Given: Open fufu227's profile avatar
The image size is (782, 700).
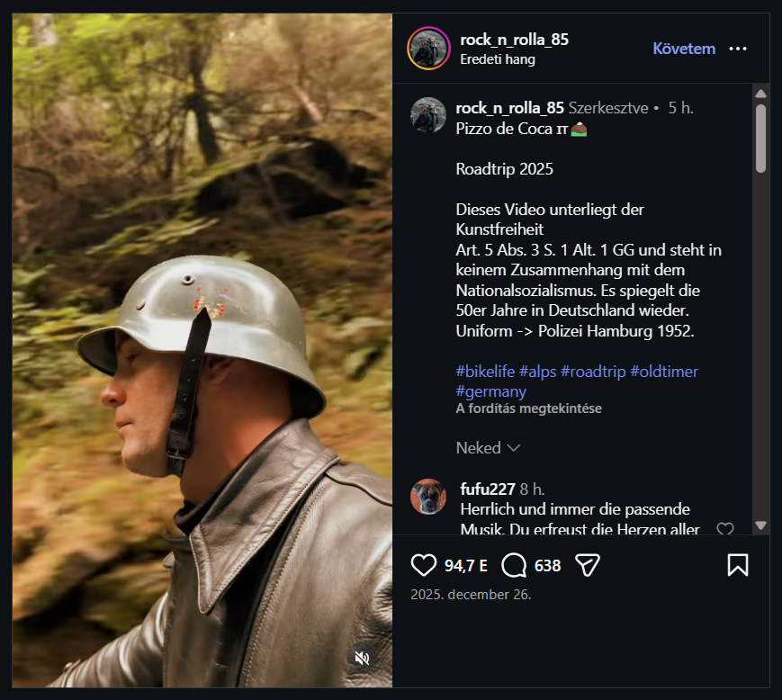Looking at the screenshot, I should (428, 497).
